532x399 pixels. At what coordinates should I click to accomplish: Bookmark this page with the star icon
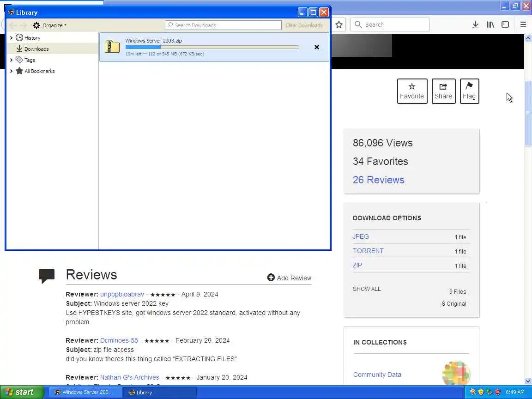[339, 24]
